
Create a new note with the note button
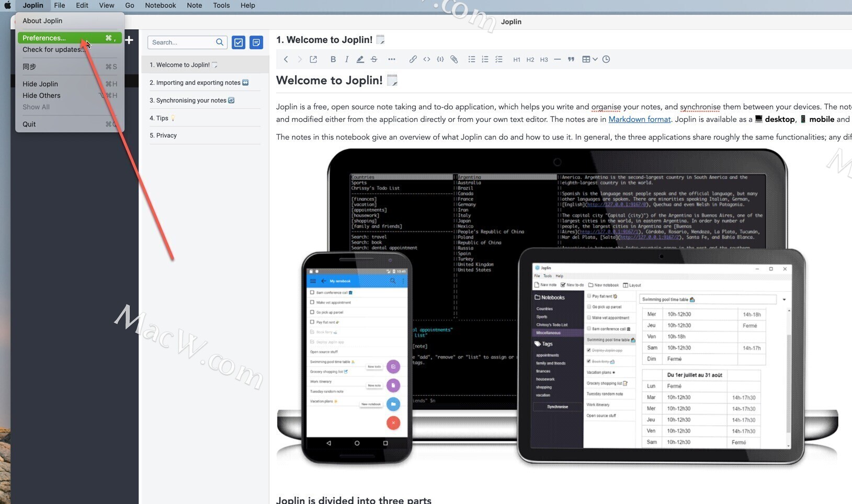tap(256, 42)
